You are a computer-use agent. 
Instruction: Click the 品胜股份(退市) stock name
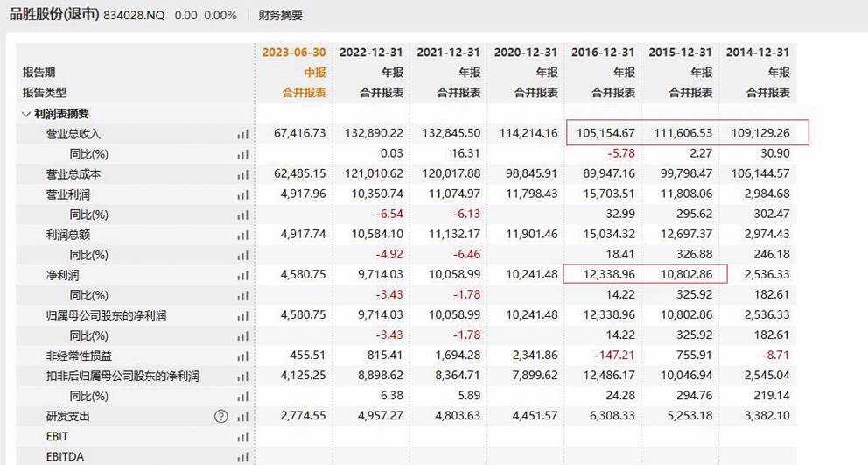click(x=52, y=15)
